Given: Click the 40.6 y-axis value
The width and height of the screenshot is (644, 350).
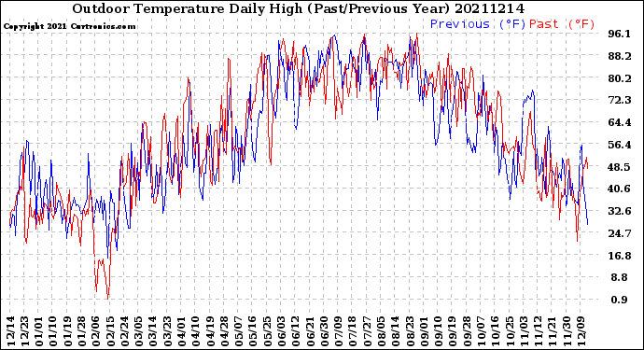Looking at the screenshot, I should click(x=620, y=189).
